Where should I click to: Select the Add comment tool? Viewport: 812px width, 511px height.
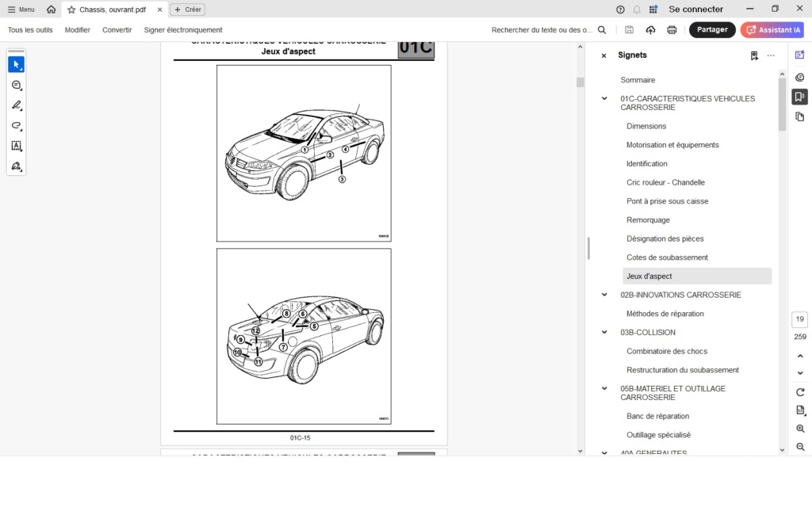[16, 85]
